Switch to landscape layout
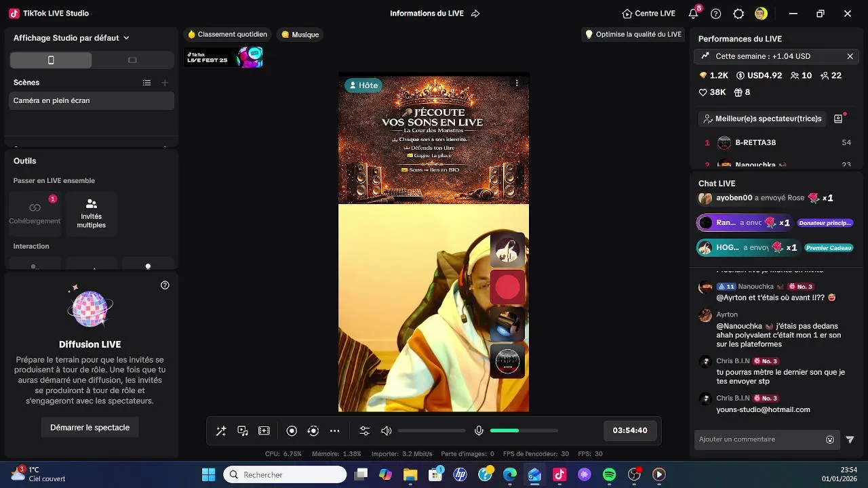Screen dimensions: 868x488 (132, 60)
